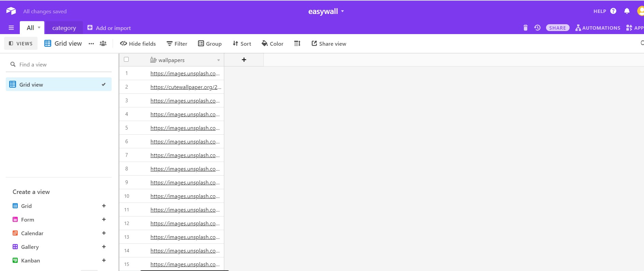This screenshot has width=644, height=271.
Task: Open the wallpapers field dropdown arrow
Action: click(x=218, y=60)
